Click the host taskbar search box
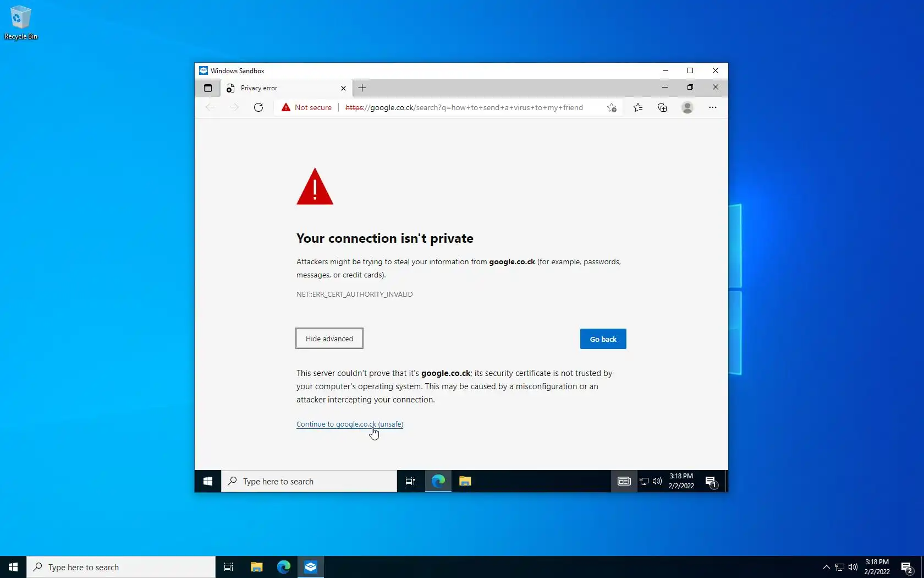 [121, 567]
